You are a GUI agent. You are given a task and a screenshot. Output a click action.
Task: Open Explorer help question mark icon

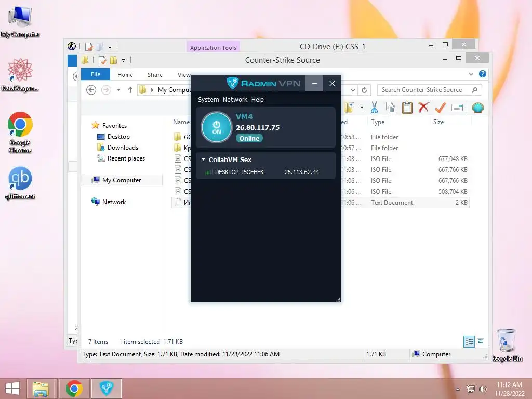(x=483, y=74)
